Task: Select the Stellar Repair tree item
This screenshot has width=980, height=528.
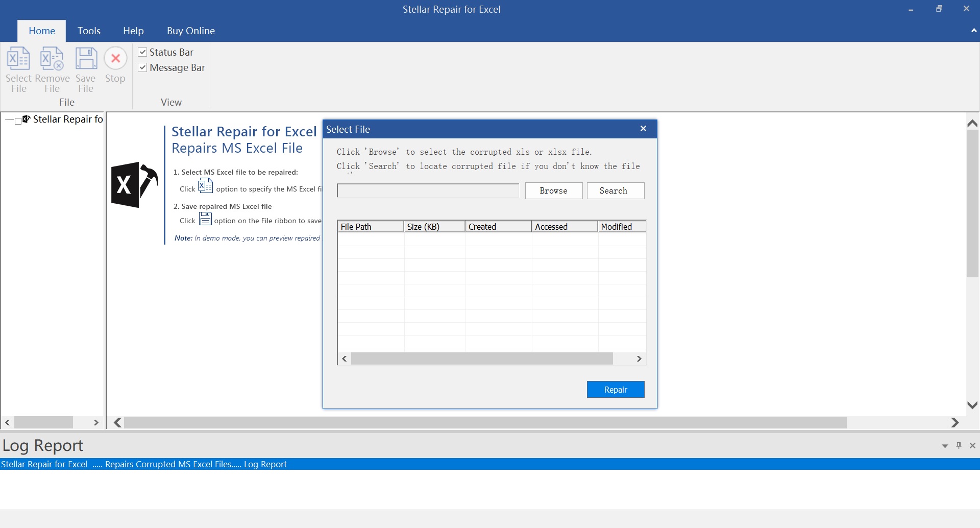Action: (x=68, y=119)
